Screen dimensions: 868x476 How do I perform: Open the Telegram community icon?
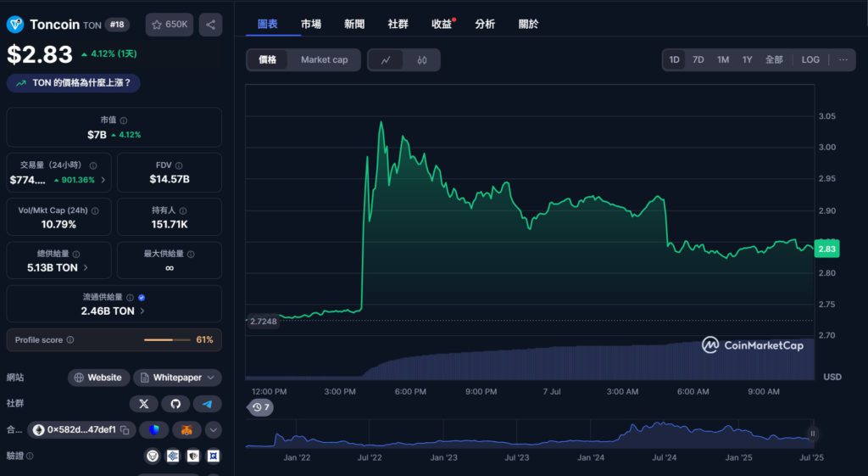207,404
